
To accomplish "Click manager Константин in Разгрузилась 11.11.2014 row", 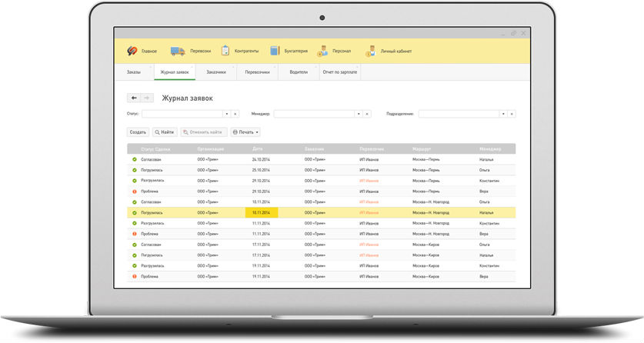I will coord(489,223).
